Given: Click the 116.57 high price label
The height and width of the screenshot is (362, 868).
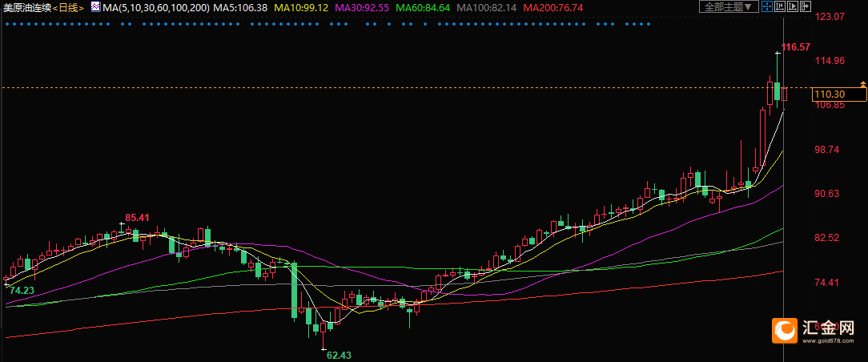Looking at the screenshot, I should point(795,47).
